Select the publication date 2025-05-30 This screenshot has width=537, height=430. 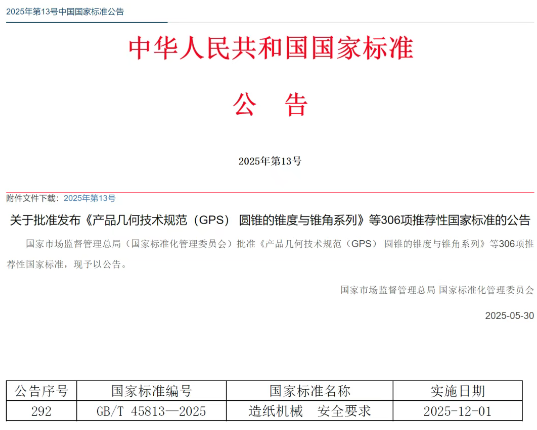pos(509,315)
